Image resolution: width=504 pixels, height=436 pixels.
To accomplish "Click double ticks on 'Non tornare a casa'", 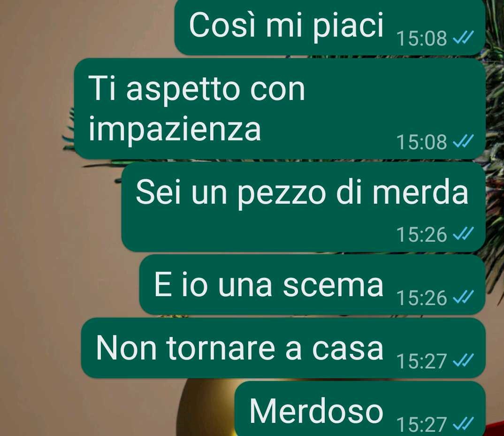I will pyautogui.click(x=463, y=361).
